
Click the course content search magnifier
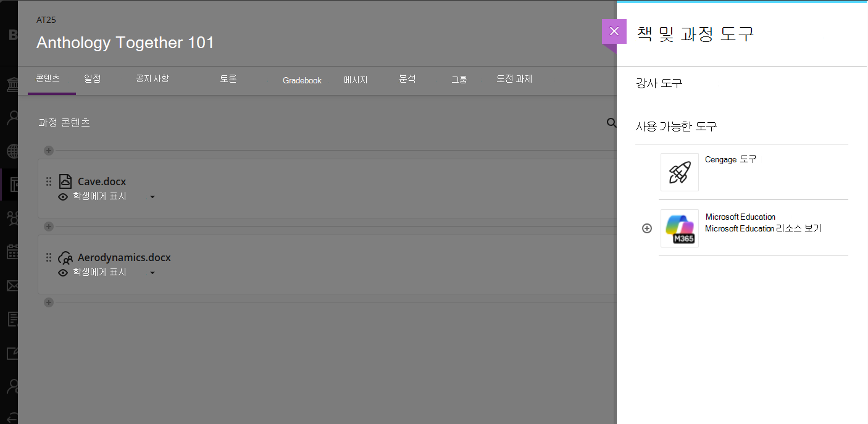click(611, 123)
